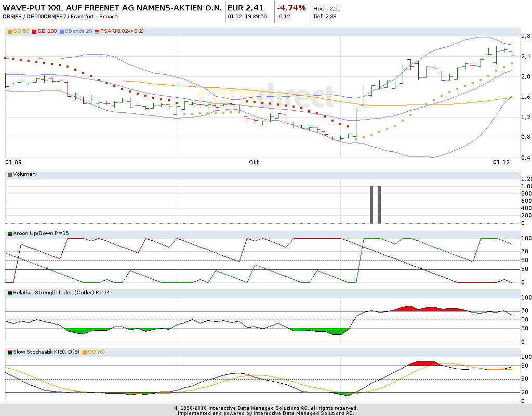Click the second gray volume bar

pos(379,205)
